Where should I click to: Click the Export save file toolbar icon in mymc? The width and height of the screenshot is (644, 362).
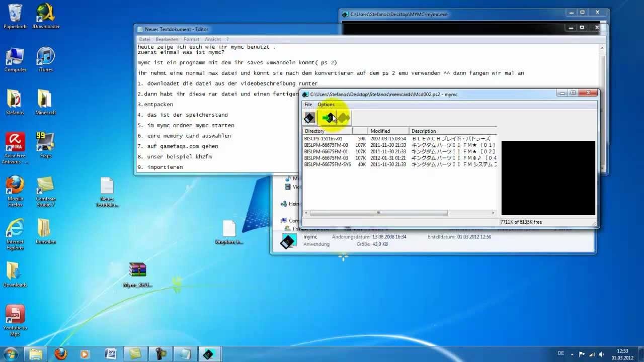coord(344,118)
